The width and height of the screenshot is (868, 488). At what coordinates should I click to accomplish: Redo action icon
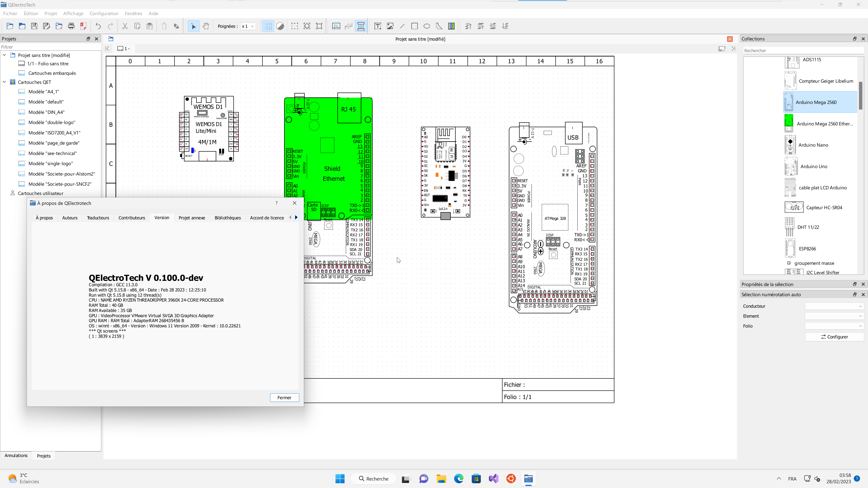110,26
